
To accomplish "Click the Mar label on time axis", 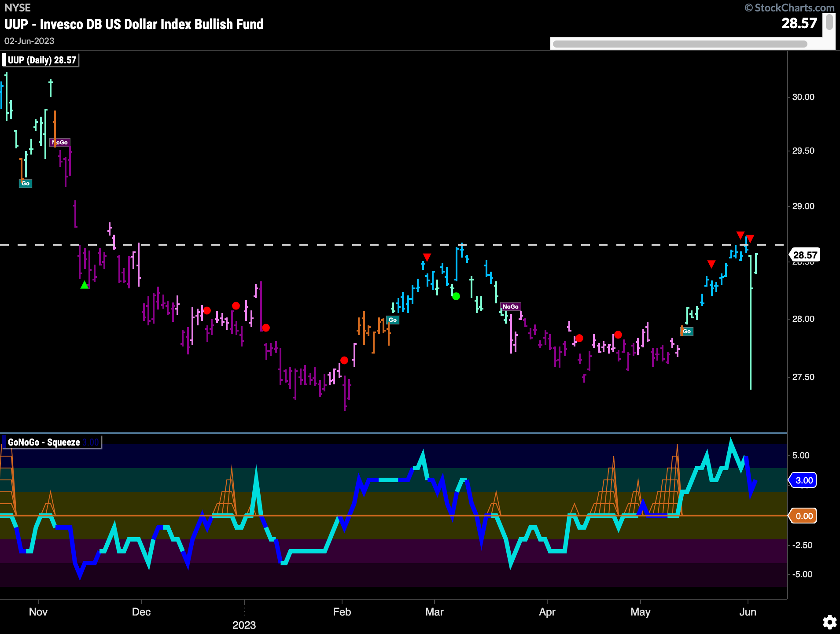I will click(435, 612).
